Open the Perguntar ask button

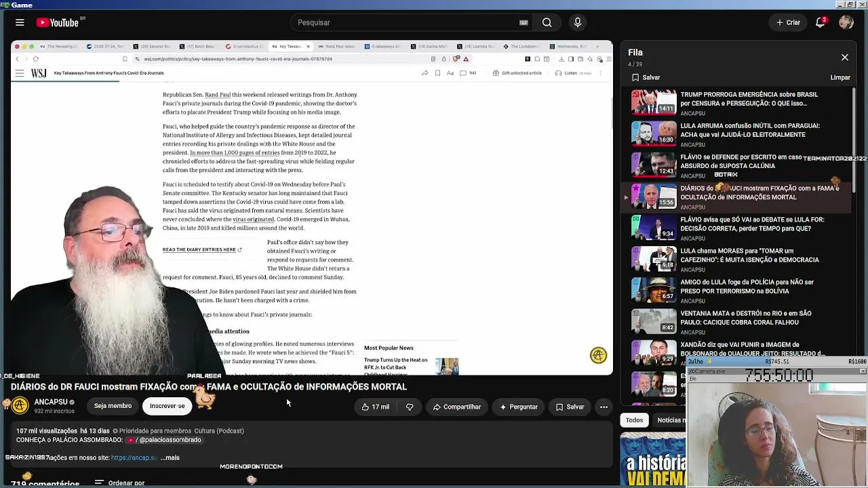[x=519, y=407]
